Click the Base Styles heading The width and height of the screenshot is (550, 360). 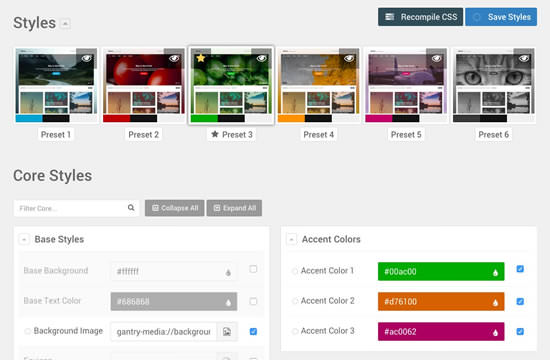[x=59, y=239]
